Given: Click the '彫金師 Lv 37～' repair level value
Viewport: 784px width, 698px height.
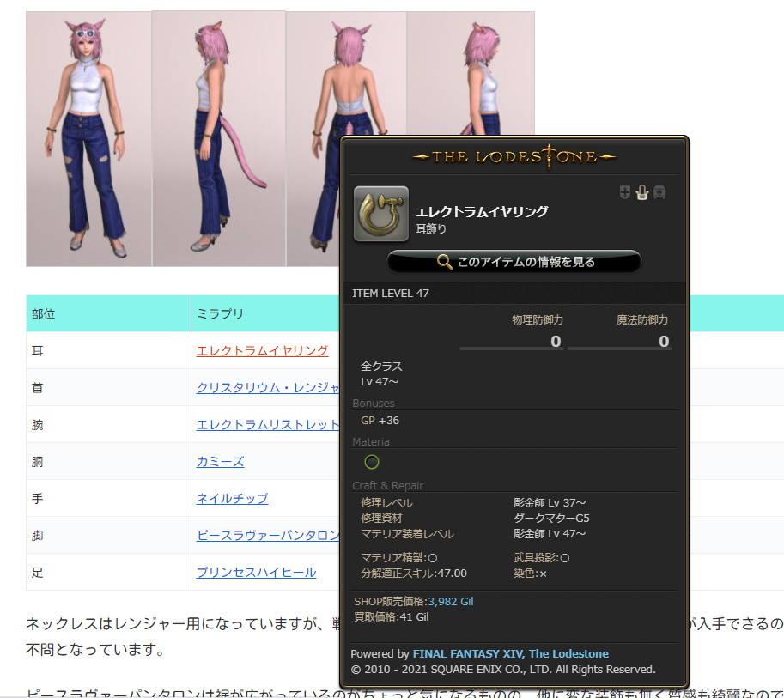Looking at the screenshot, I should click(550, 502).
